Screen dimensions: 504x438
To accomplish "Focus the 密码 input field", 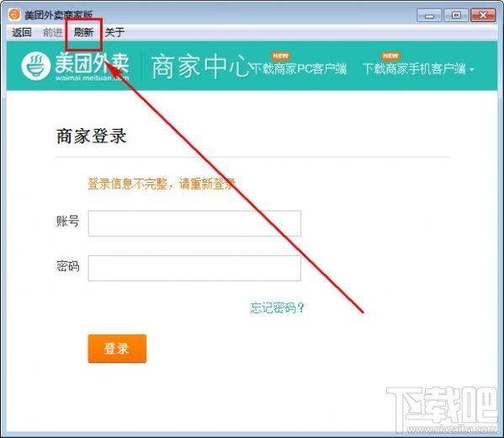I will point(194,268).
